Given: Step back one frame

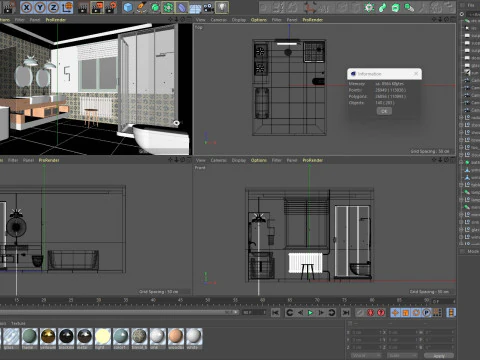Looking at the screenshot, I should (x=300, y=313).
